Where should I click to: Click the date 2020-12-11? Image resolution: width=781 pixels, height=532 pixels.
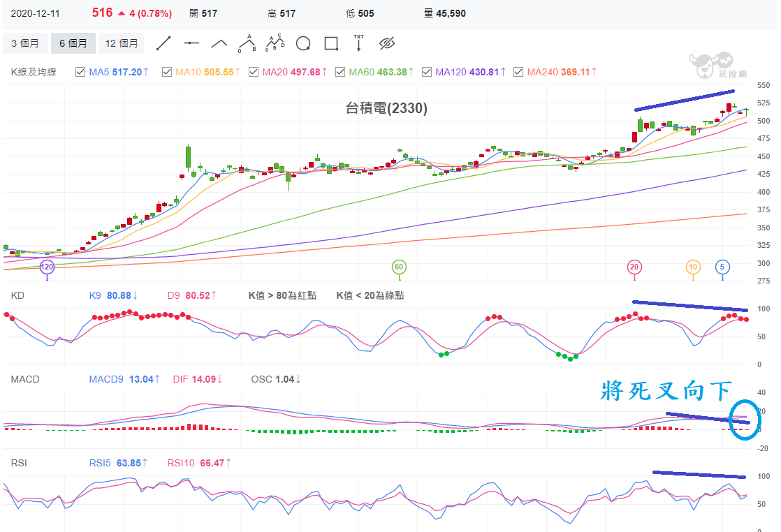click(35, 13)
